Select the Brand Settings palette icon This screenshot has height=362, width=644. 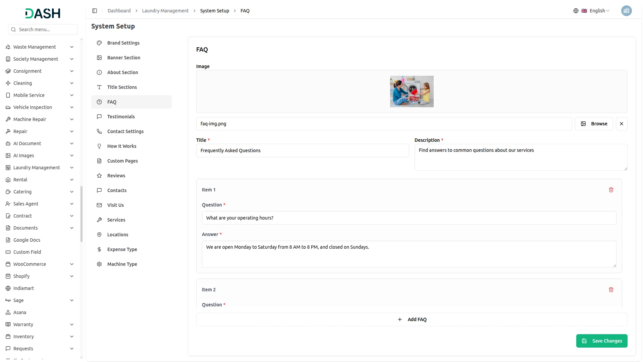(x=99, y=43)
